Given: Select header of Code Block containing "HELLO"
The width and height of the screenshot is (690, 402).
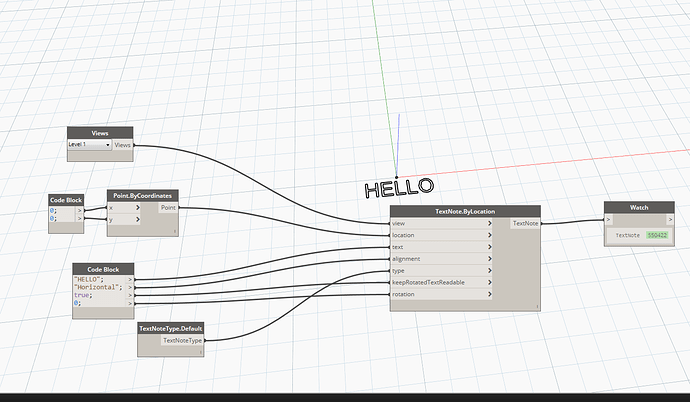Looking at the screenshot, I should [x=103, y=269].
